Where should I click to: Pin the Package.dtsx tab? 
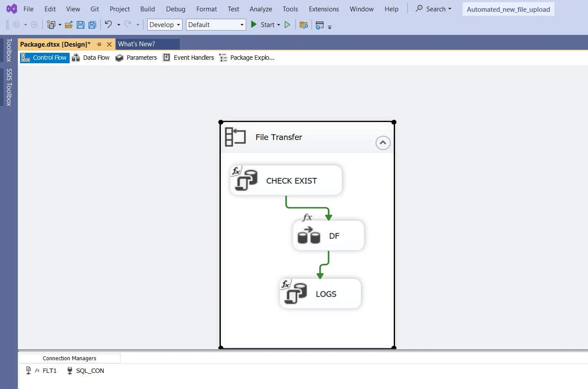(x=99, y=44)
